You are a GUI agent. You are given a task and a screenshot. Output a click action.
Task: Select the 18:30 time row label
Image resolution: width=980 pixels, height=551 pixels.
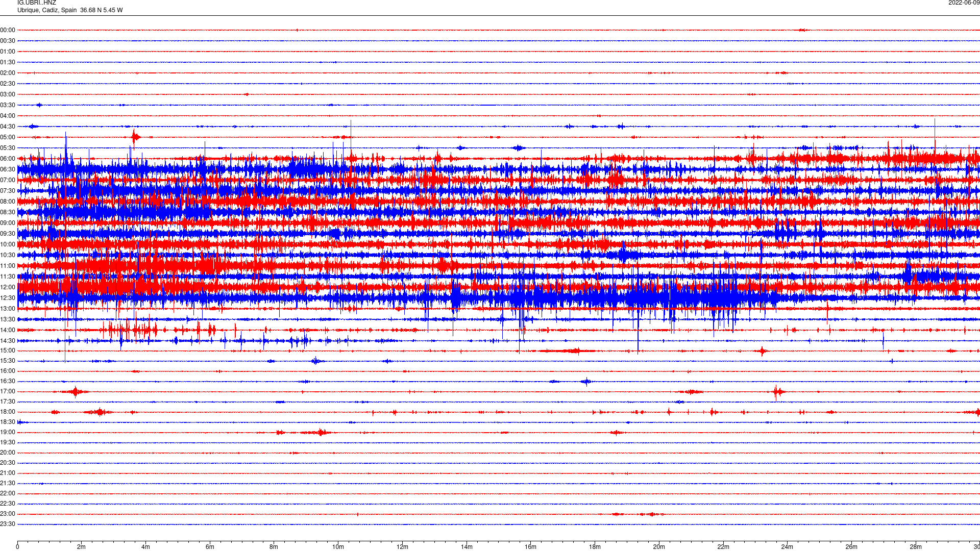coord(8,422)
